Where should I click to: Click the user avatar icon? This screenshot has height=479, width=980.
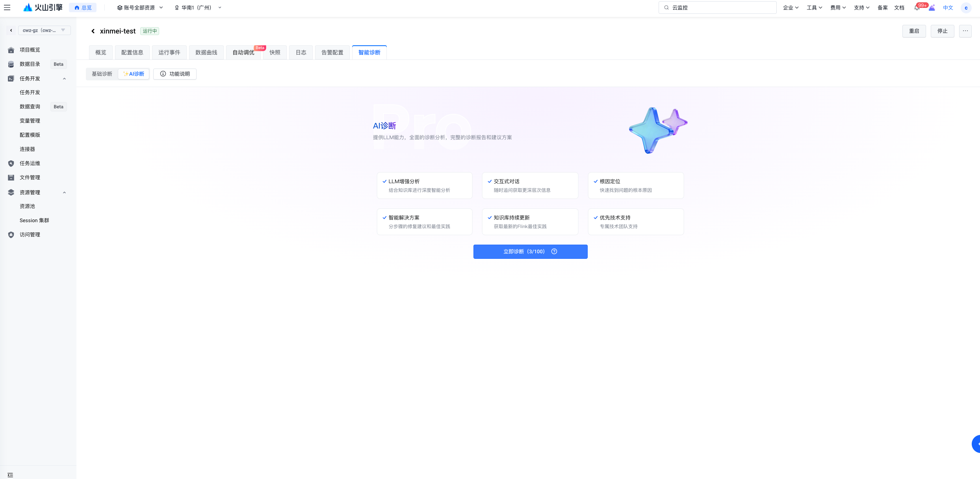(966, 8)
